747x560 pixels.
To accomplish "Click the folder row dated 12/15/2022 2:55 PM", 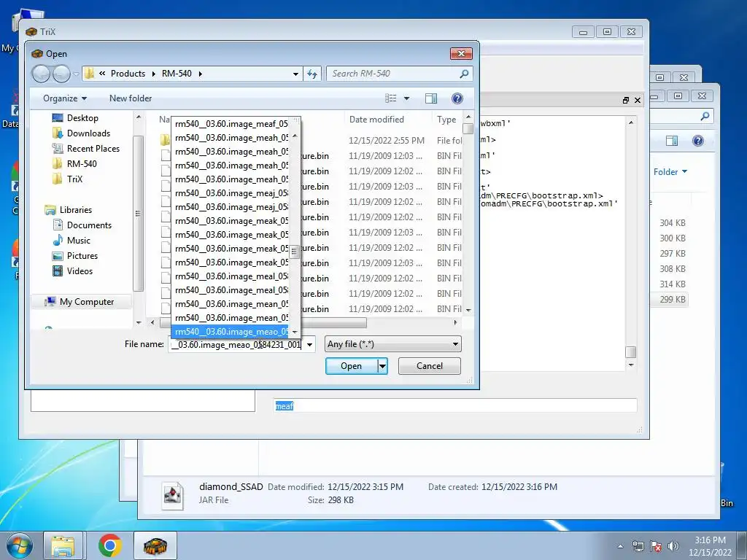I will click(309, 141).
